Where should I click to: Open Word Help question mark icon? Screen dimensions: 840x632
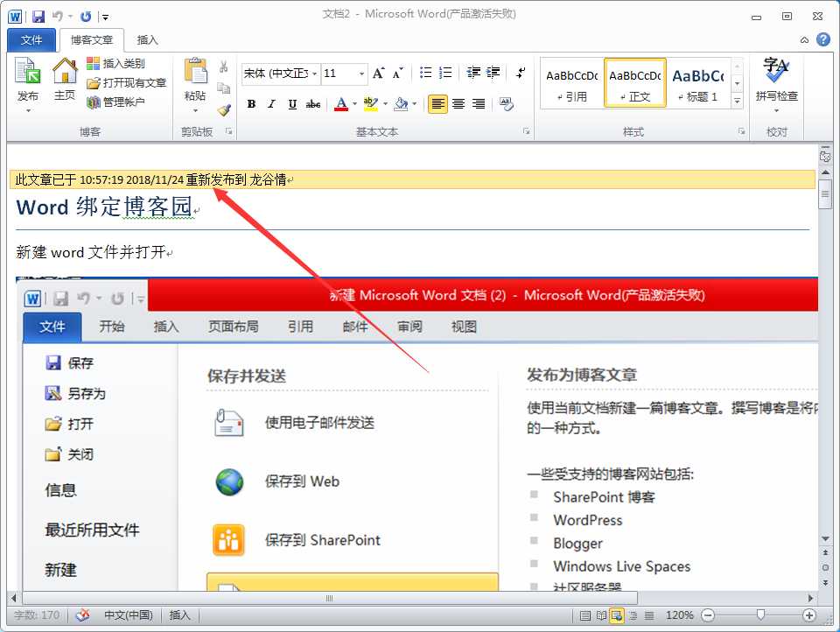[823, 39]
